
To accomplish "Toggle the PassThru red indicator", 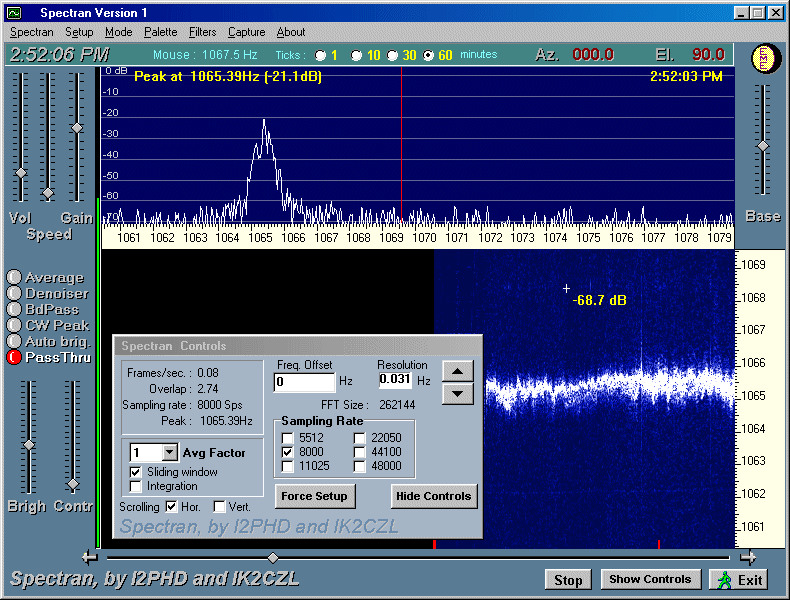I will click(x=14, y=358).
